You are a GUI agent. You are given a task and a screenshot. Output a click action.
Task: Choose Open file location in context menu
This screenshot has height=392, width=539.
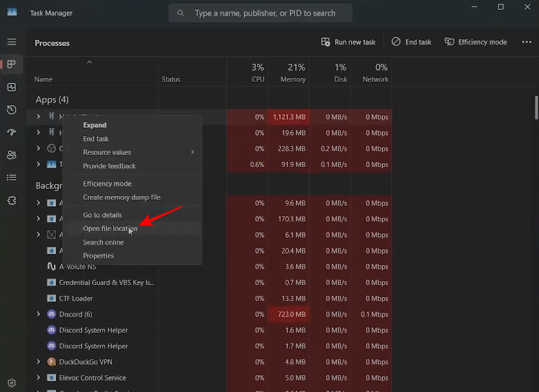[110, 229]
